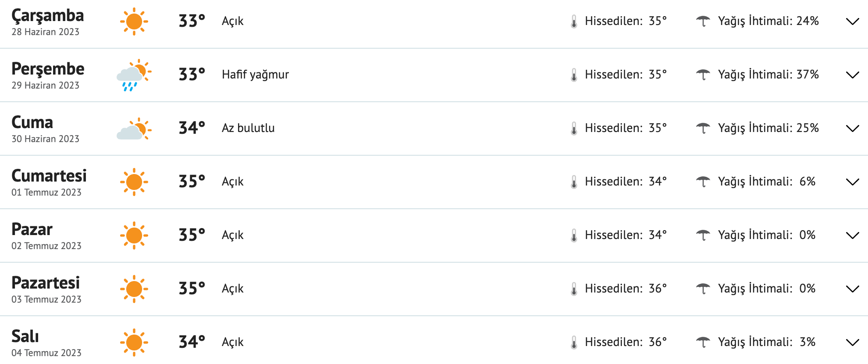Select the light rain icon for Perşembe

[134, 75]
